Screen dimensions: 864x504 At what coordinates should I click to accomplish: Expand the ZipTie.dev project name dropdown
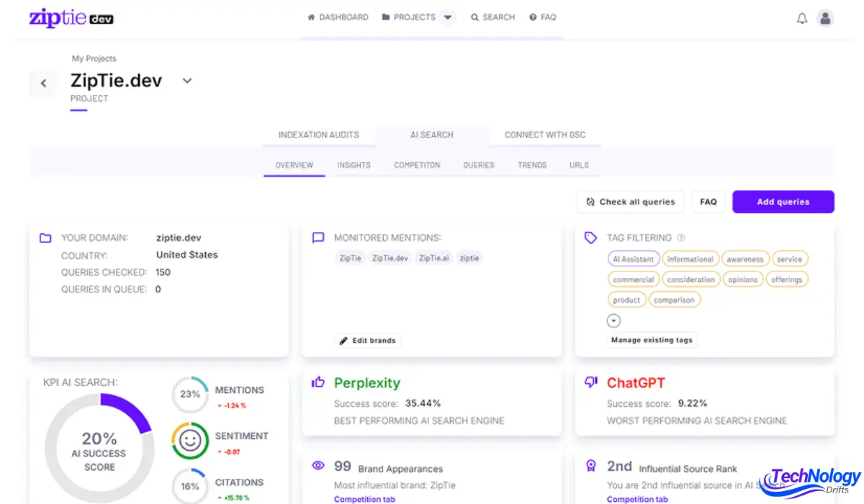[x=186, y=81]
